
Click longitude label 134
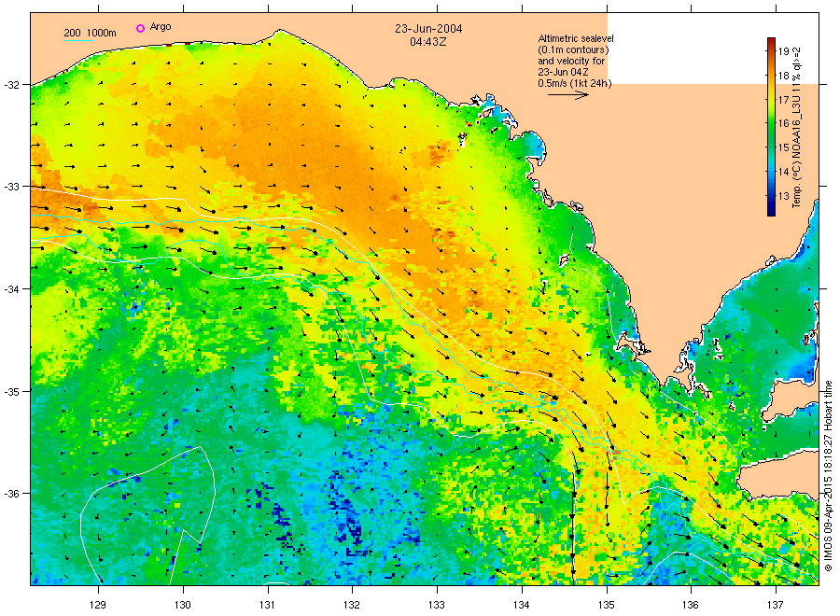(522, 605)
